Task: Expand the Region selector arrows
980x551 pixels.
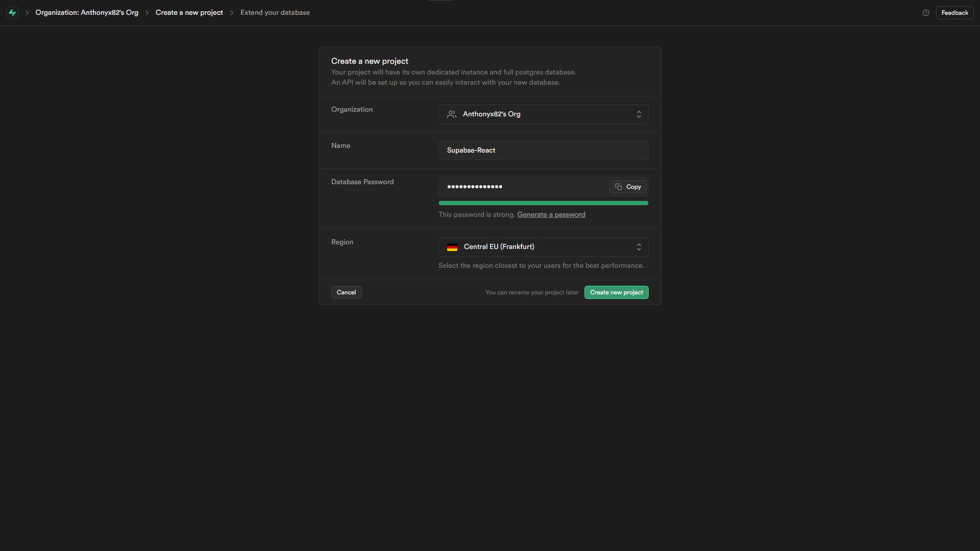Action: pos(639,247)
